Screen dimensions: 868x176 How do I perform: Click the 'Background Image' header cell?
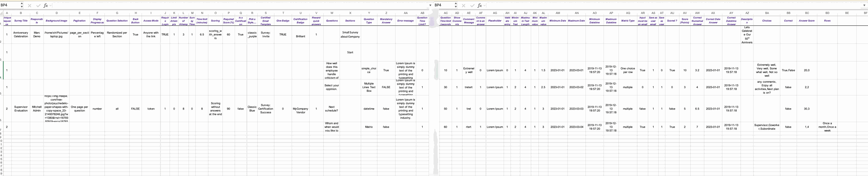(x=57, y=21)
